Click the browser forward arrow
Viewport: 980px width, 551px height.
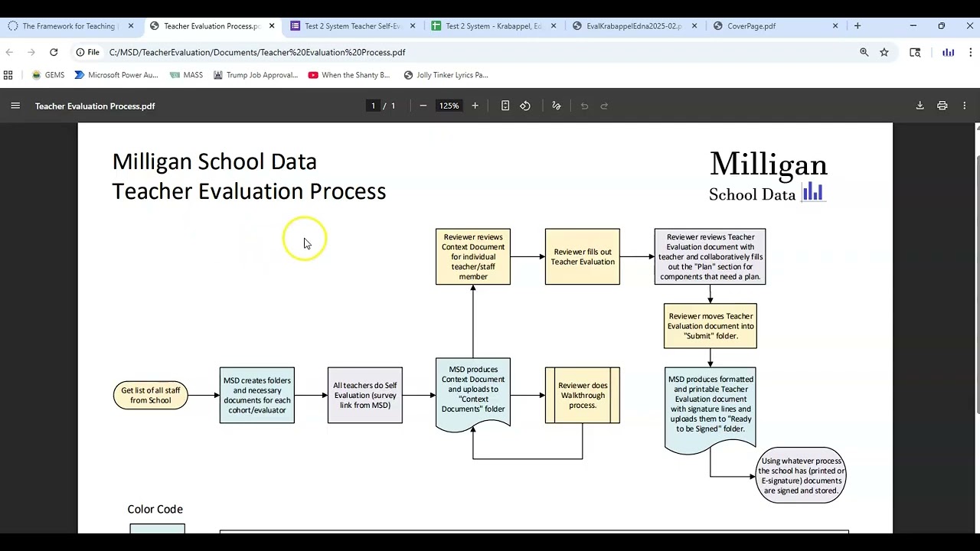point(31,52)
